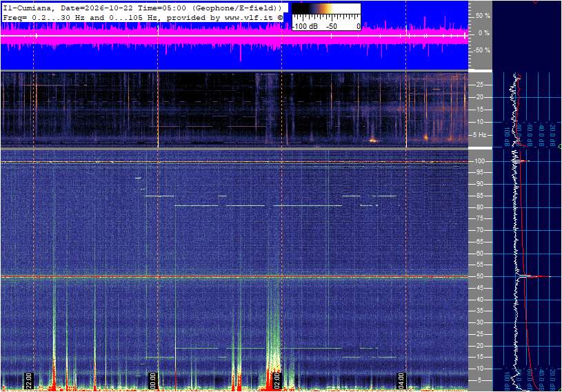
Task: Click the I1-Cumiana date and time header line
Action: pos(142,8)
